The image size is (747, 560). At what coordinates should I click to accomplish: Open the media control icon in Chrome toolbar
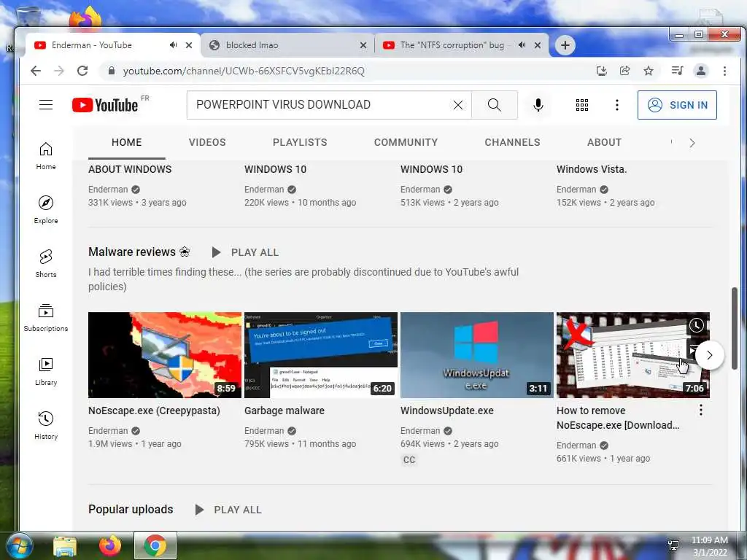(x=677, y=71)
